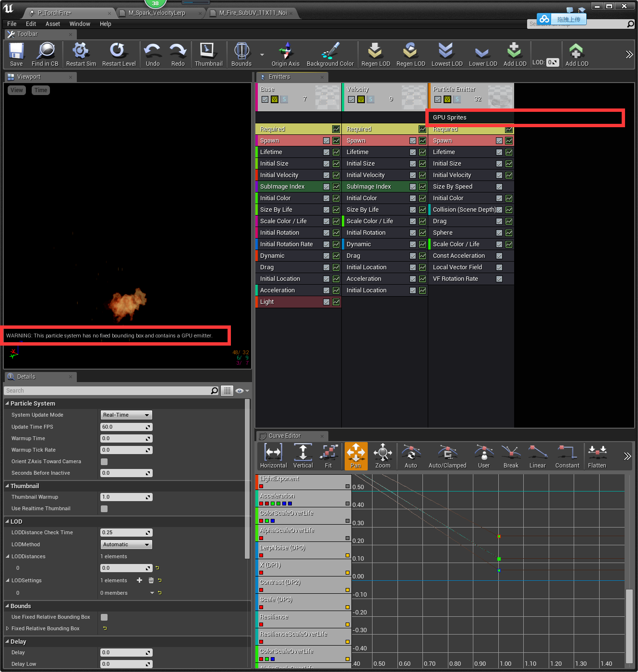Click the Origin Axis toolbar icon

tap(285, 54)
